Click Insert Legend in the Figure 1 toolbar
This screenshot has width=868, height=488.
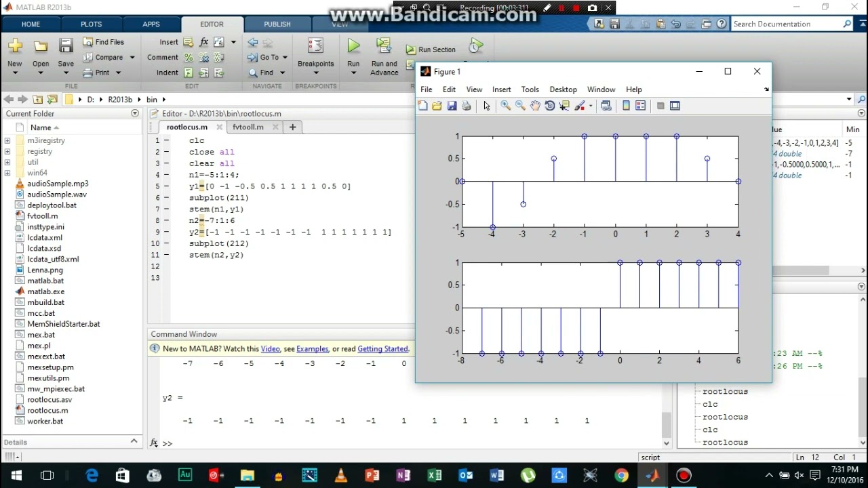click(x=641, y=106)
